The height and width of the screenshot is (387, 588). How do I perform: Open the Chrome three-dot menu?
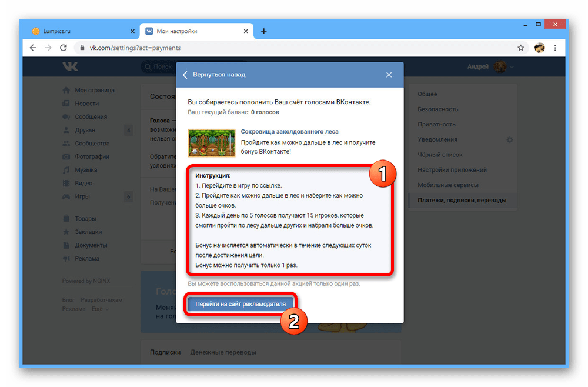555,48
